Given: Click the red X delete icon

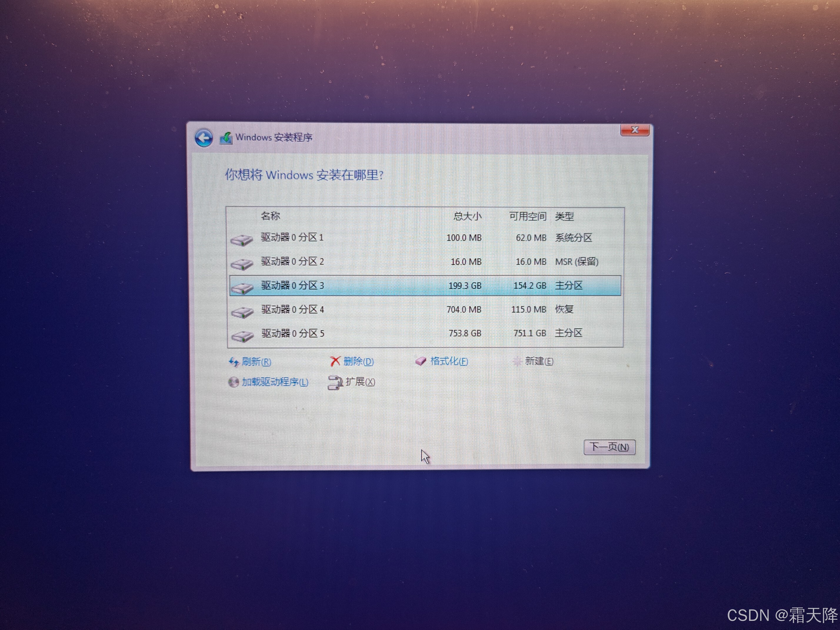Looking at the screenshot, I should click(x=335, y=361).
